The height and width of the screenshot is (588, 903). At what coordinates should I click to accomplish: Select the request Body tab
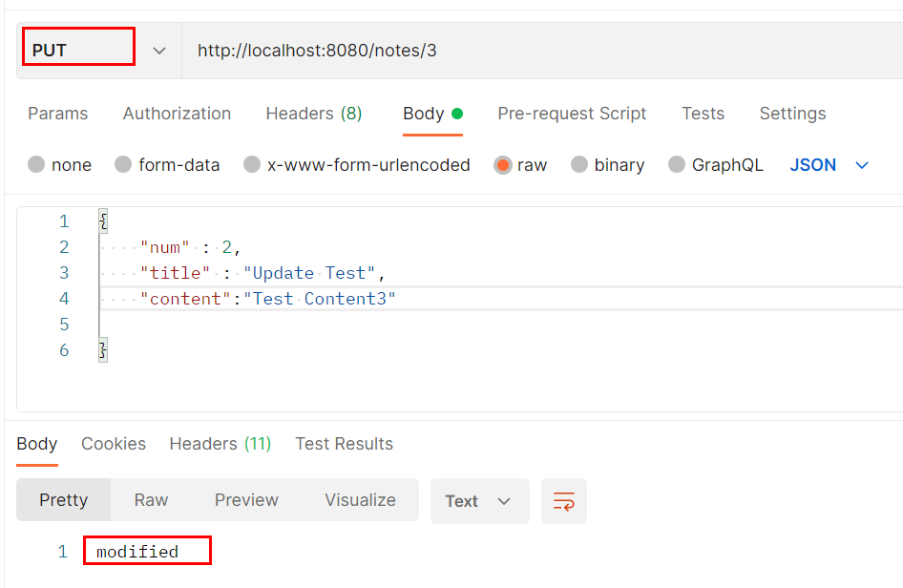[x=432, y=114]
